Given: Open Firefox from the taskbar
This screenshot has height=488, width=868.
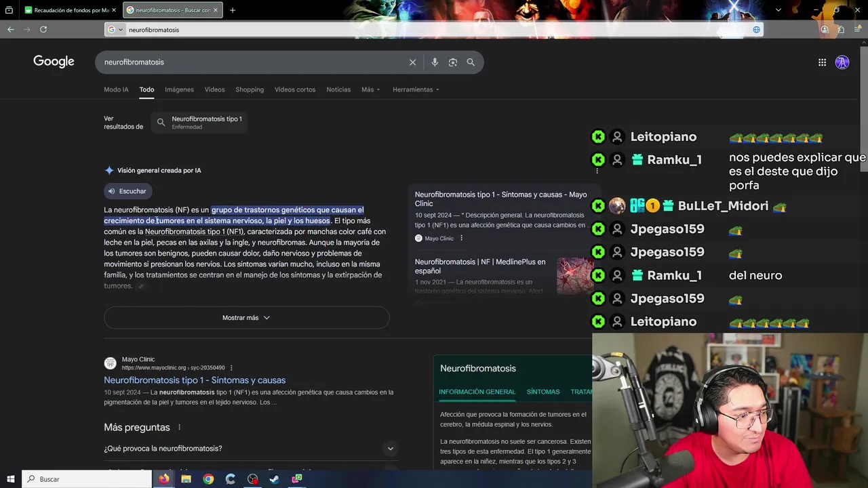Looking at the screenshot, I should [x=164, y=479].
